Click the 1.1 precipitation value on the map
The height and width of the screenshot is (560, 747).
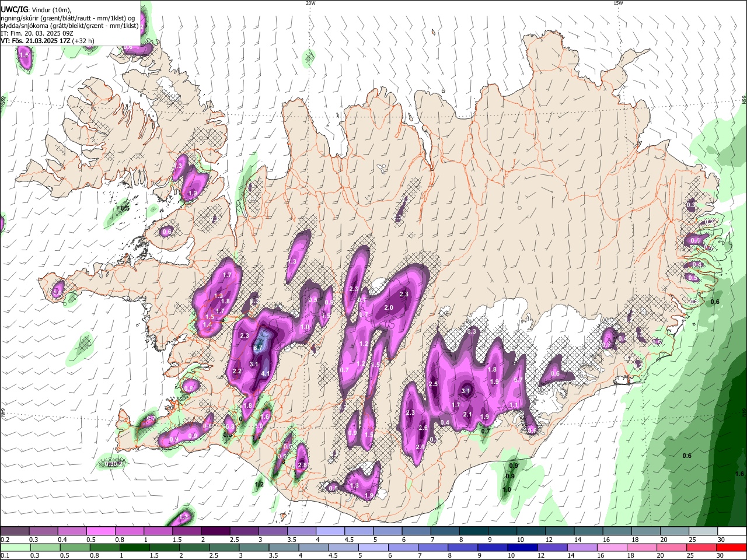pyautogui.click(x=514, y=405)
